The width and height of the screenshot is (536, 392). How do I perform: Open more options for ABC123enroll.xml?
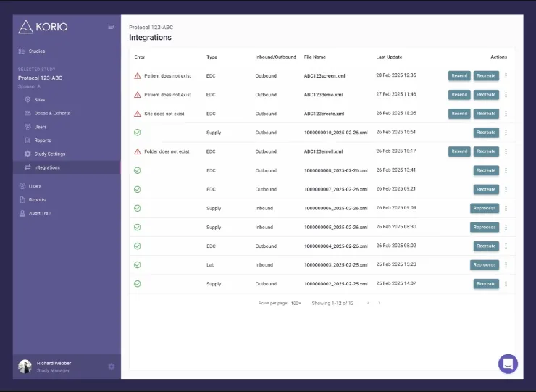coord(506,151)
